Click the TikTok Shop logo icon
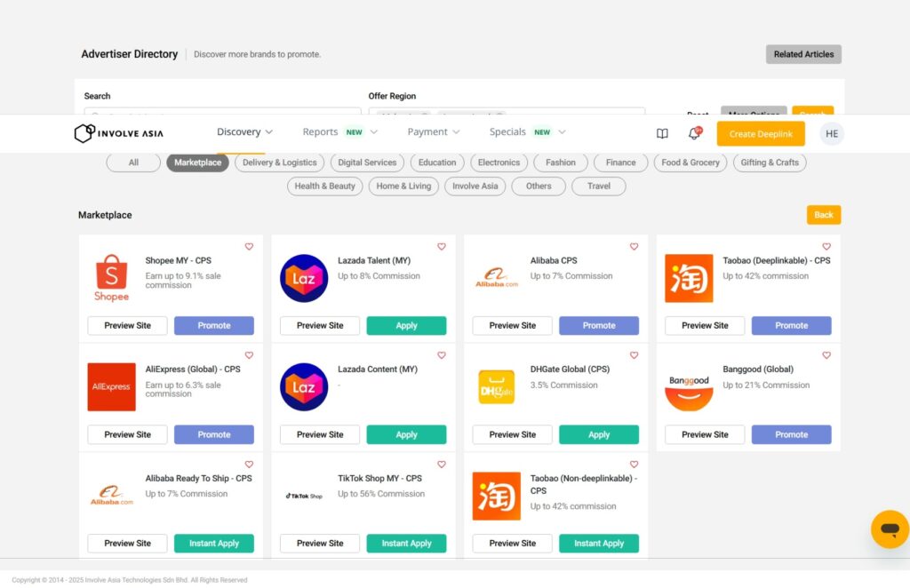910x588 pixels. pyautogui.click(x=303, y=495)
